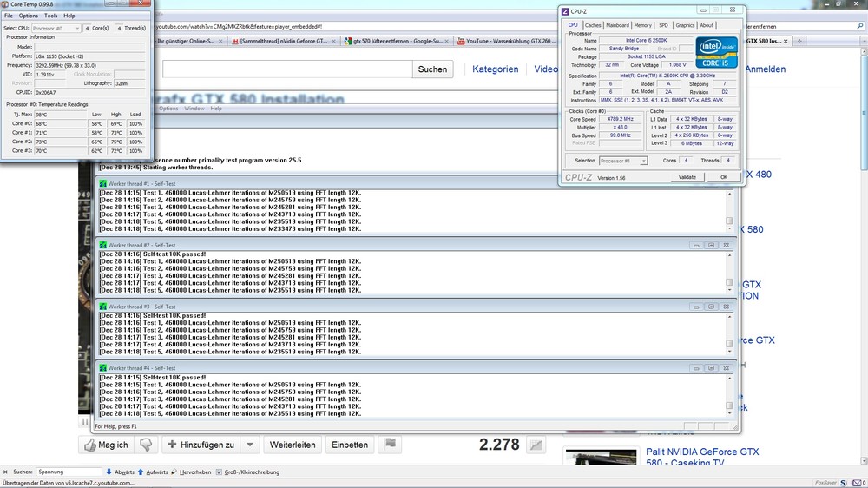Click the Mag ich thumbs-up button
This screenshot has height=488, width=868.
point(106,445)
